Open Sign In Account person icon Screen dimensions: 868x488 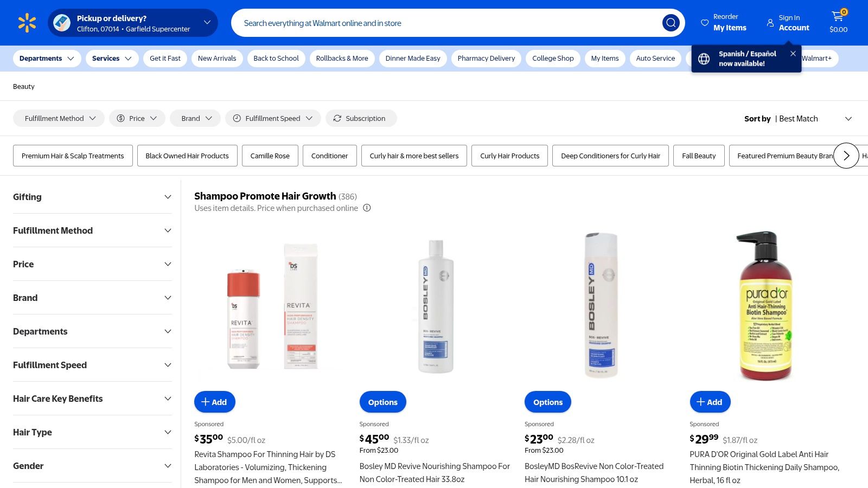(770, 23)
